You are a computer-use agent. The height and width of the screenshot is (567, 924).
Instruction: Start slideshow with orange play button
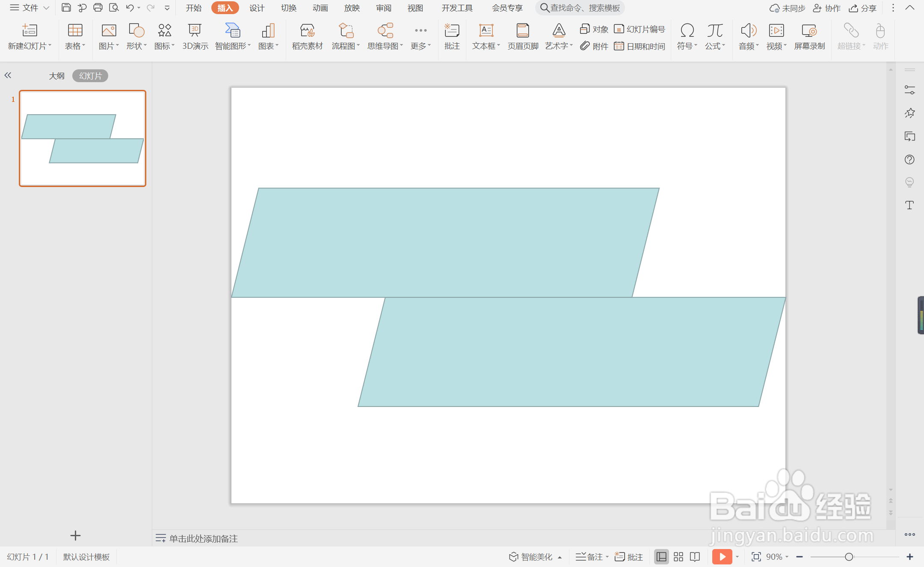click(722, 557)
